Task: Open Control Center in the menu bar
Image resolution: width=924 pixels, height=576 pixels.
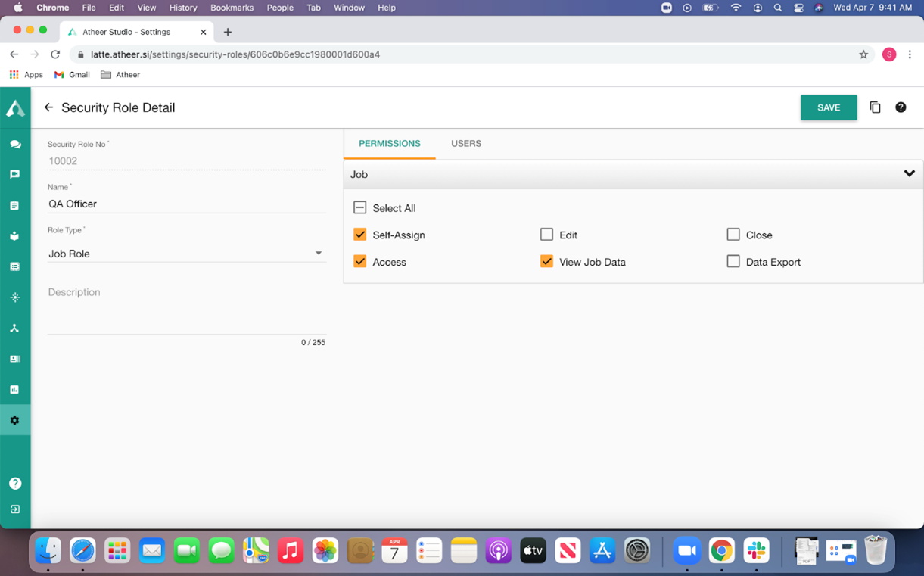Action: coord(798,8)
